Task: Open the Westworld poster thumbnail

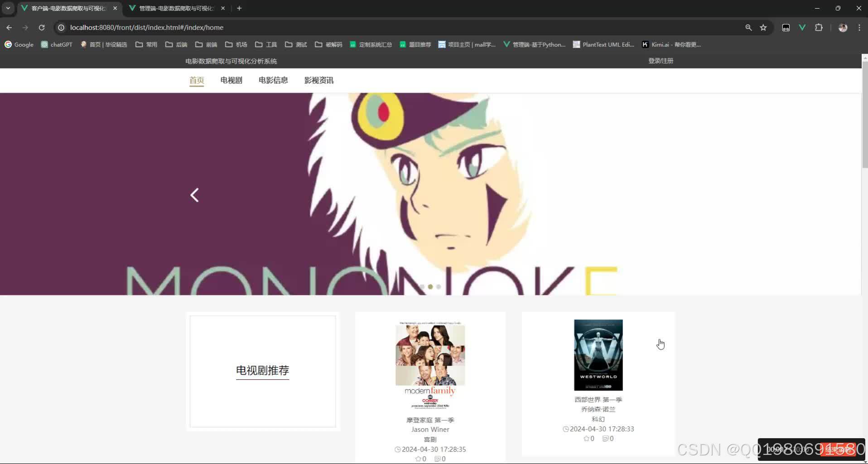Action: [598, 355]
